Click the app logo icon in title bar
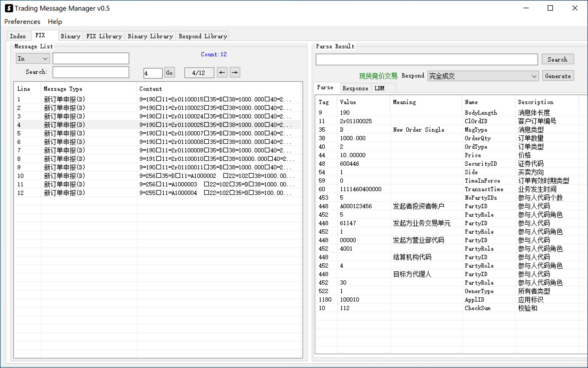 9,8
